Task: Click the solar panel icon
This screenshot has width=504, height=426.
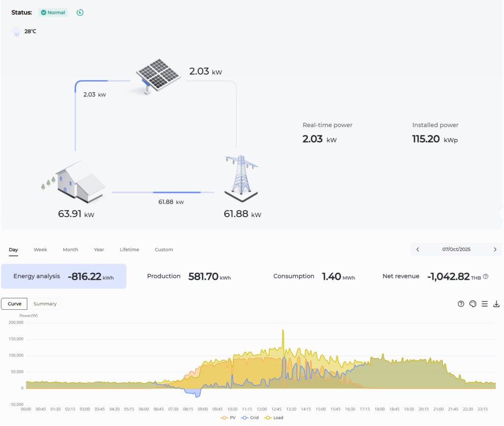Action: coord(157,75)
